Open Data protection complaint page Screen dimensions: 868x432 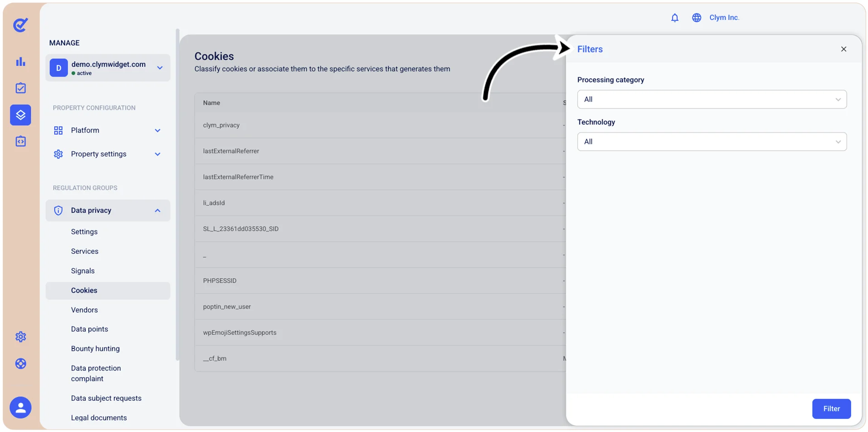(x=96, y=373)
